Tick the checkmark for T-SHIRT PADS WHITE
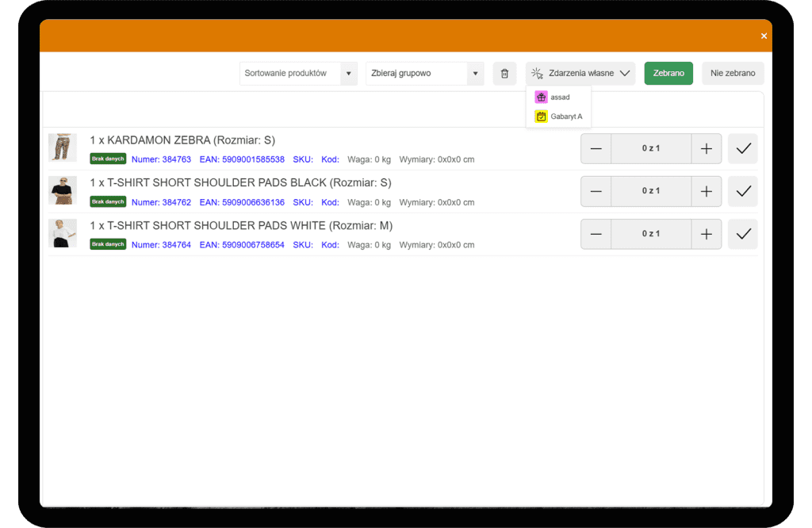Image resolution: width=812 pixels, height=528 pixels. tap(743, 234)
